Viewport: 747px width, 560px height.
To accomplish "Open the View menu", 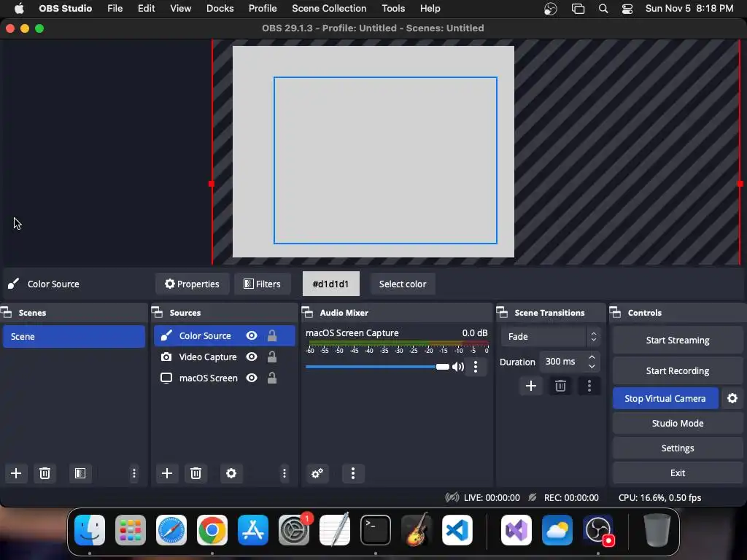I will point(181,9).
